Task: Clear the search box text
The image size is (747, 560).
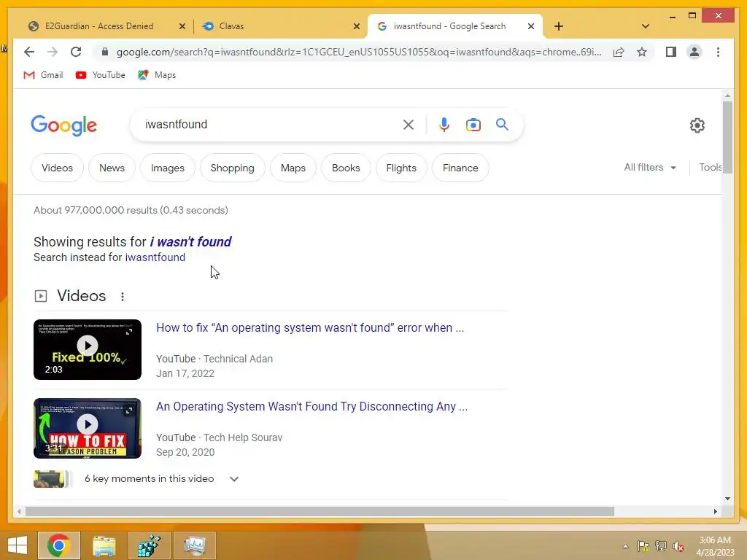Action: tap(409, 125)
